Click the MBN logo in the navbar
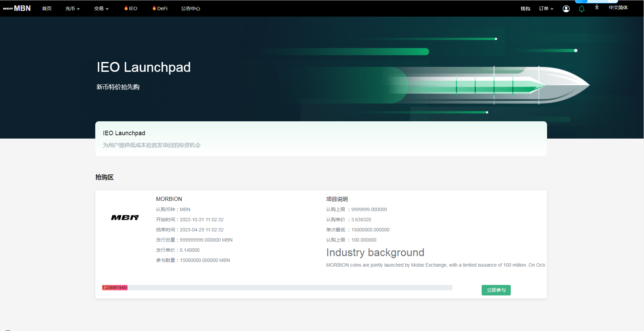 point(17,8)
